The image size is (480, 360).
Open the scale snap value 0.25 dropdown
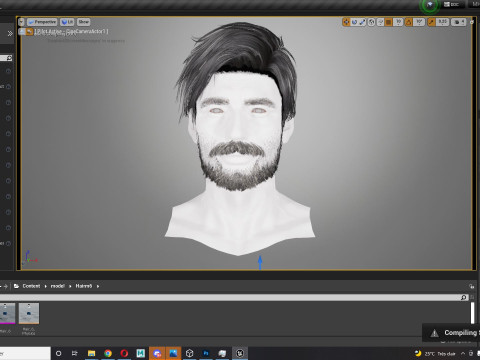tap(442, 22)
